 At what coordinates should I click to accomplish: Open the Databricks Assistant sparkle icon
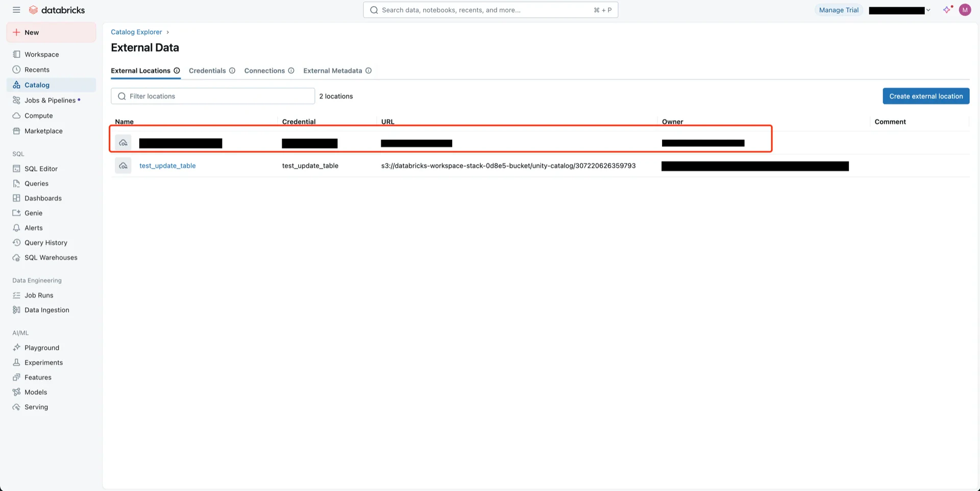click(948, 10)
